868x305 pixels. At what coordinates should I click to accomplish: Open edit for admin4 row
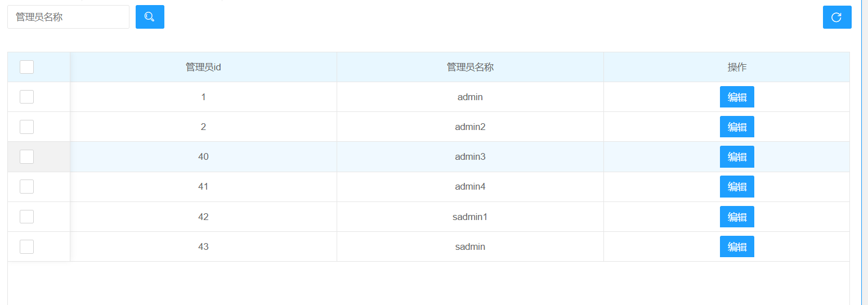pyautogui.click(x=737, y=186)
